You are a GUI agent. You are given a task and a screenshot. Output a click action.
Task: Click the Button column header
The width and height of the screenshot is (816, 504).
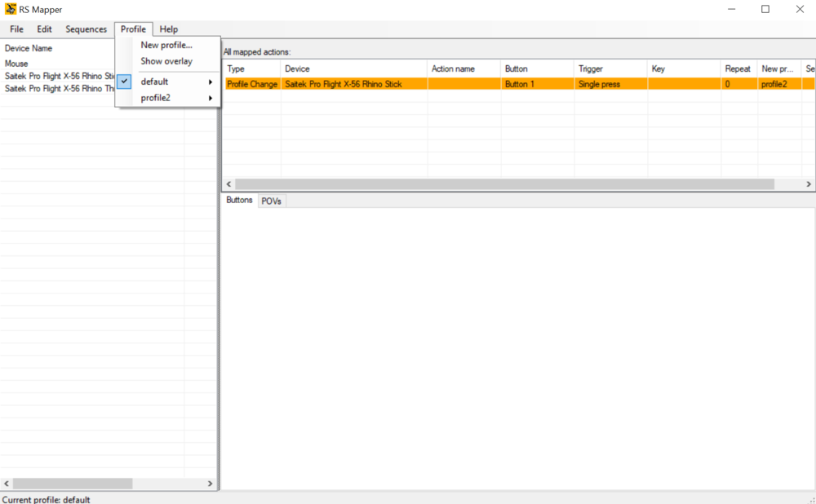(x=538, y=69)
